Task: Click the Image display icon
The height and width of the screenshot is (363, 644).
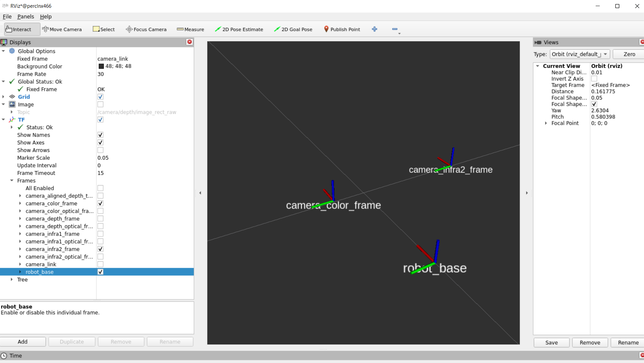Action: [12, 105]
